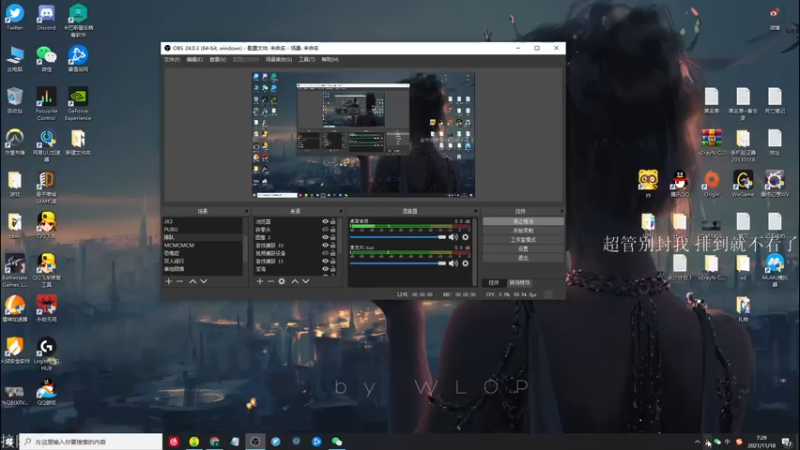Mute Desktop Audio speaker in mixer
Screen dimensions: 800x450
coord(453,237)
